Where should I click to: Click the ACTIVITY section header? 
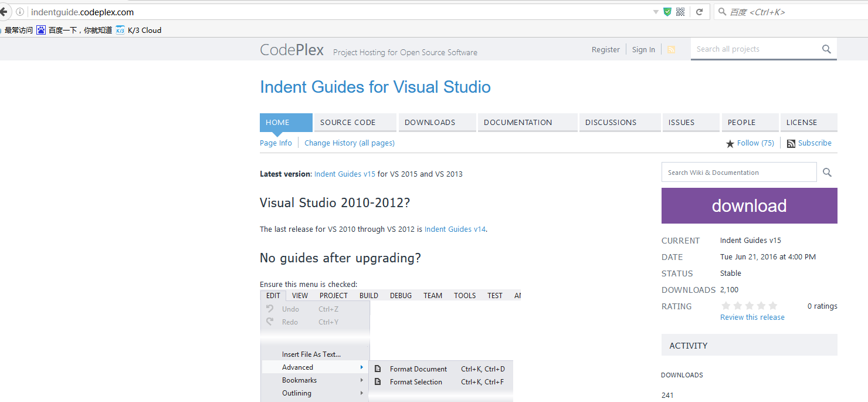750,345
